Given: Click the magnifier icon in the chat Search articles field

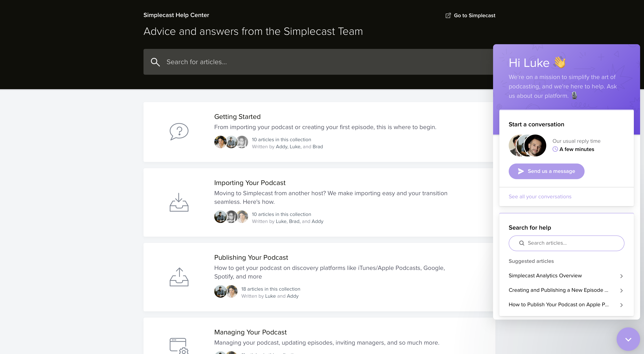Looking at the screenshot, I should tap(522, 243).
